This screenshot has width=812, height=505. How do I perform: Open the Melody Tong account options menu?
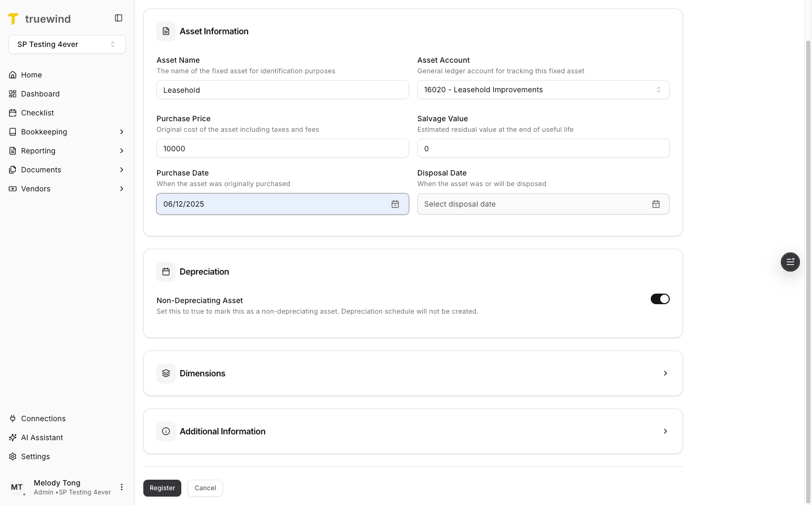point(122,487)
